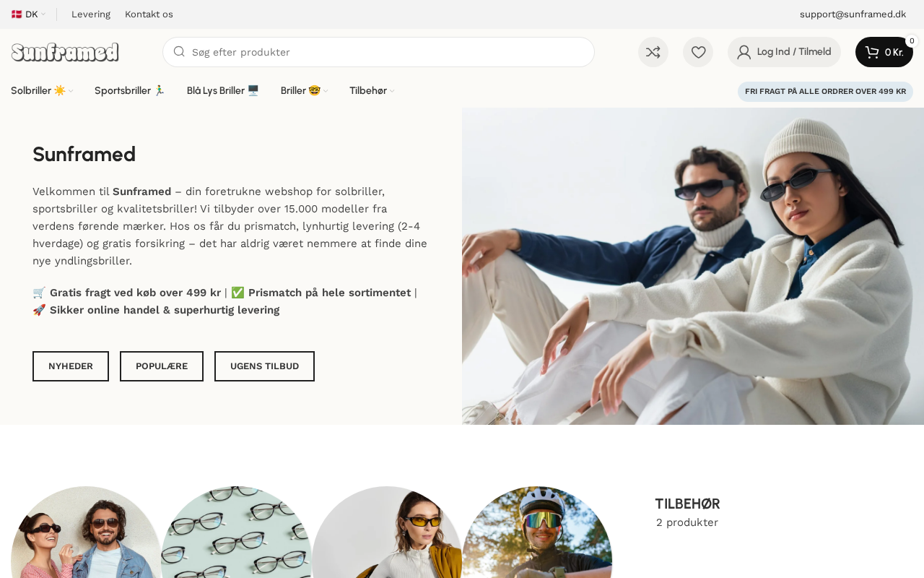
Task: Open the cyclist sports glasses category image
Action: [x=537, y=532]
